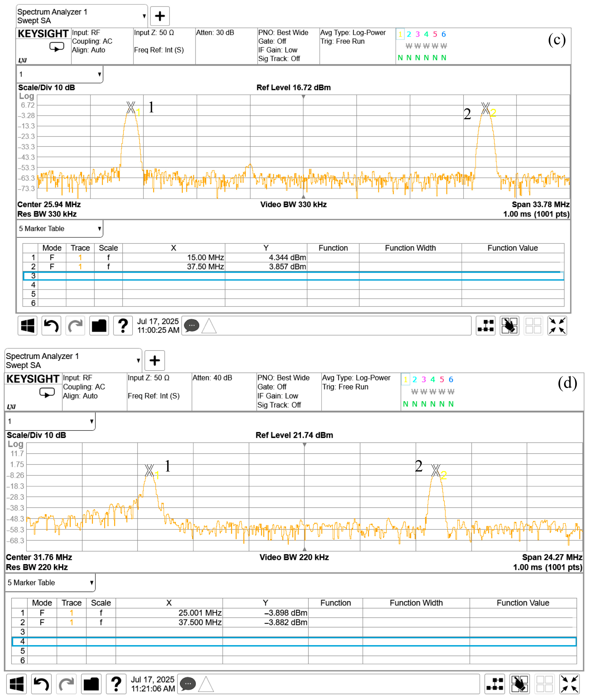This screenshot has width=590, height=700.
Task: Open Windows start icon in top analyzer toolbar
Action: coord(27,325)
